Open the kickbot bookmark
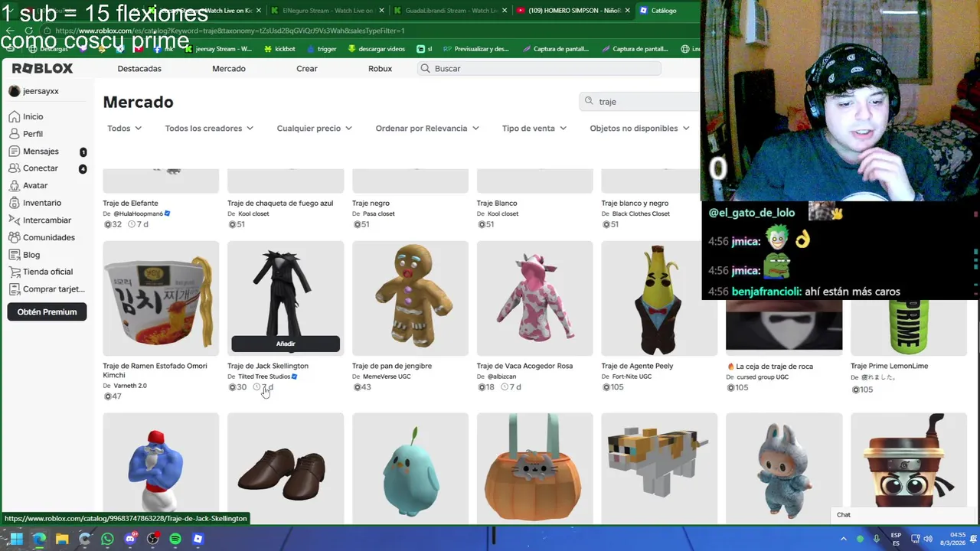Image resolution: width=980 pixels, height=551 pixels. (279, 49)
